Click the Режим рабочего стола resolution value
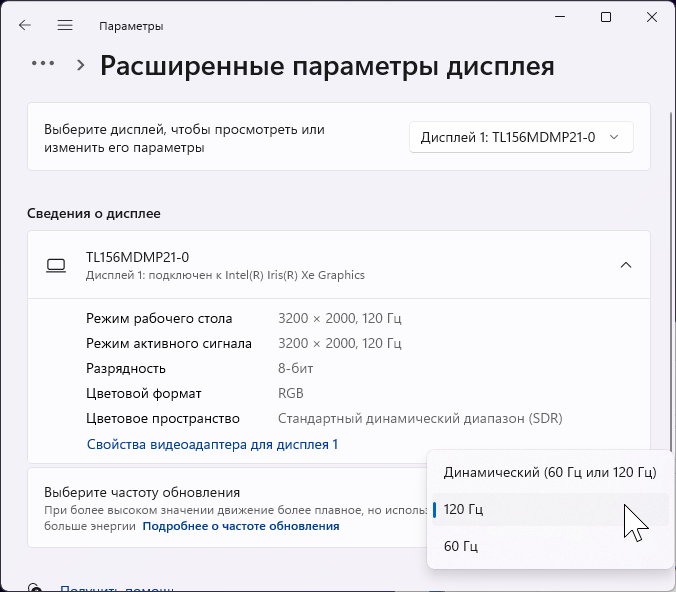Viewport: 676px width, 592px height. coord(340,318)
